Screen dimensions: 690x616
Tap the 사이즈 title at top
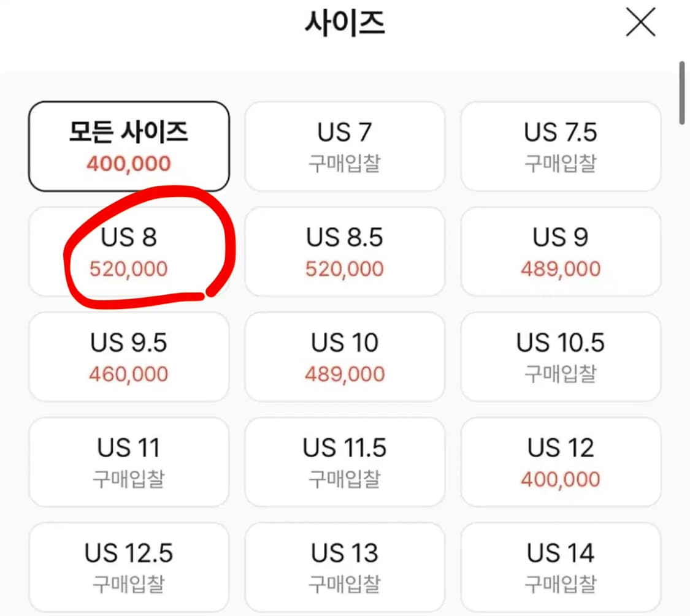point(345,23)
